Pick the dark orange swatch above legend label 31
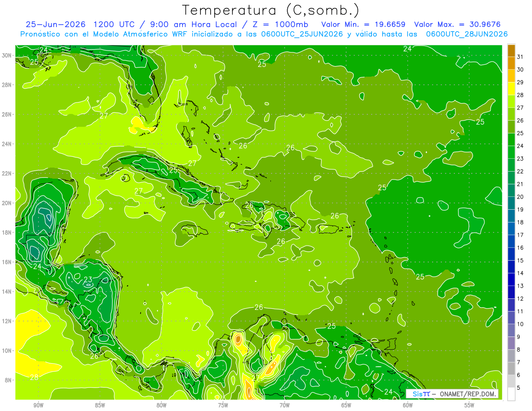Screen dimensions: 532x411 pos(511,51)
